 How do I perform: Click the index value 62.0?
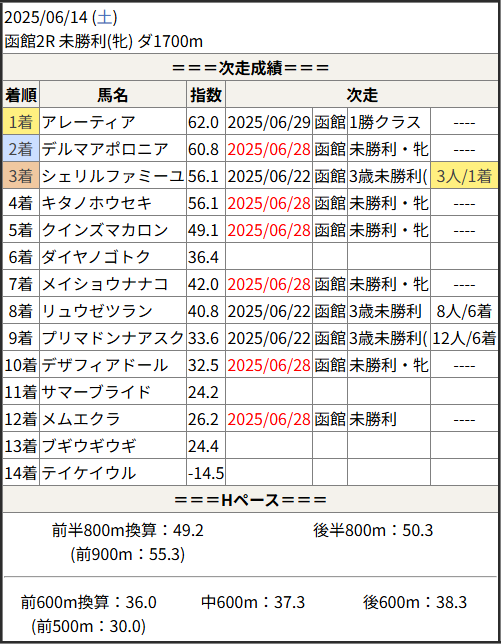(x=203, y=122)
